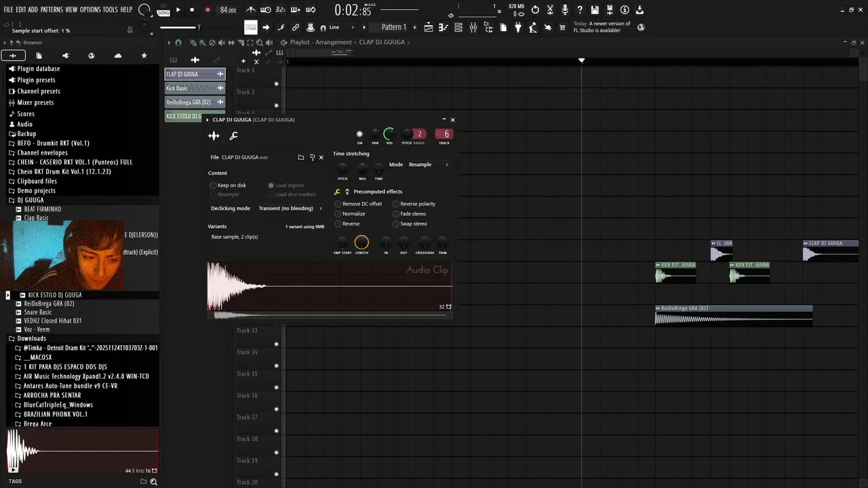Open the browser cloud tab
This screenshot has height=488, width=868.
tap(118, 56)
